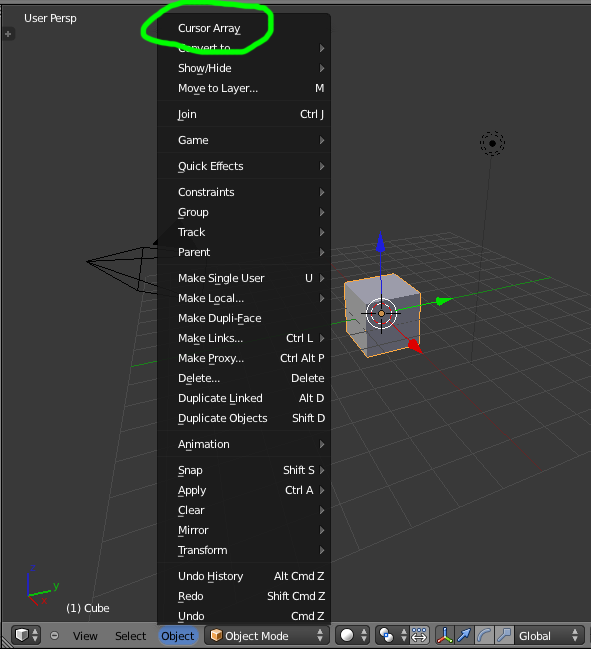Expand the toolshelf with the plus icon
Image resolution: width=591 pixels, height=649 pixels.
pyautogui.click(x=8, y=34)
